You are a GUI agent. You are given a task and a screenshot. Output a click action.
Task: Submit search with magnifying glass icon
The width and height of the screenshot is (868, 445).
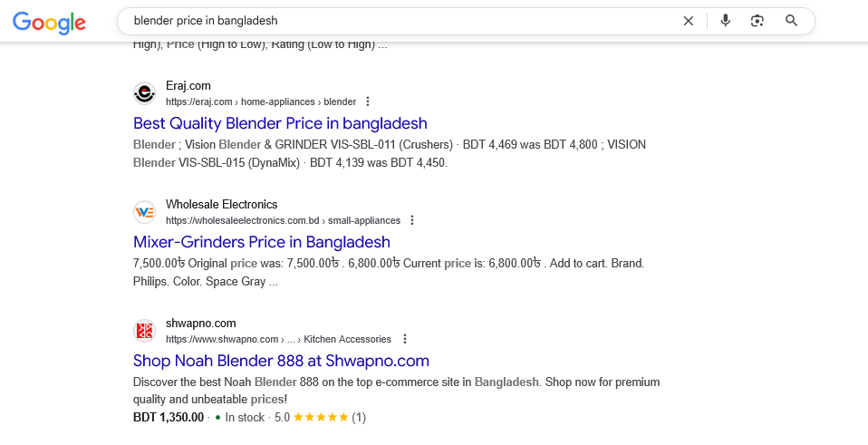pyautogui.click(x=791, y=21)
